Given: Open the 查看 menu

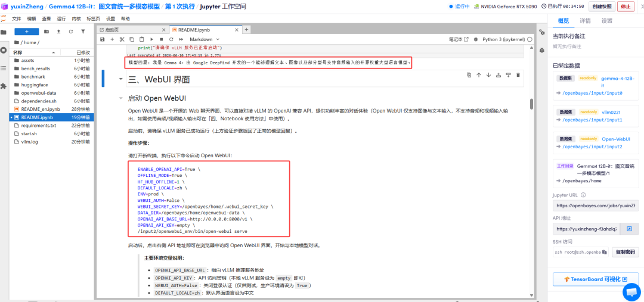Looking at the screenshot, I should coord(47,19).
